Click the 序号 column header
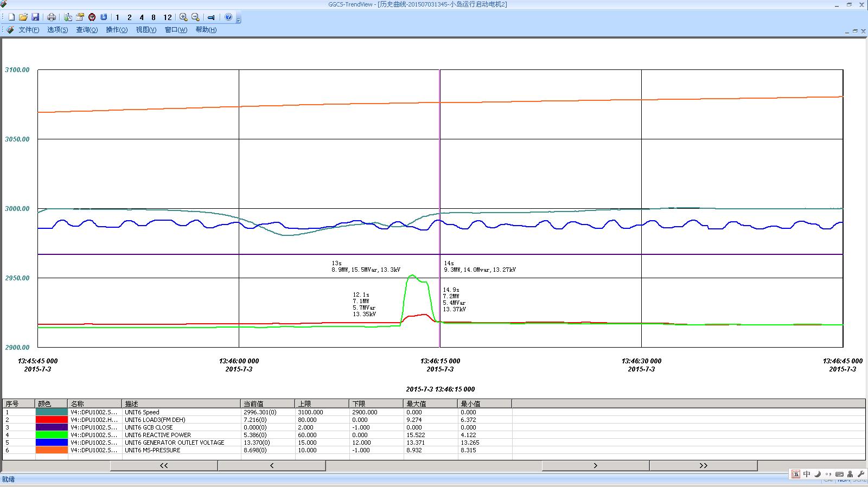 (19, 404)
